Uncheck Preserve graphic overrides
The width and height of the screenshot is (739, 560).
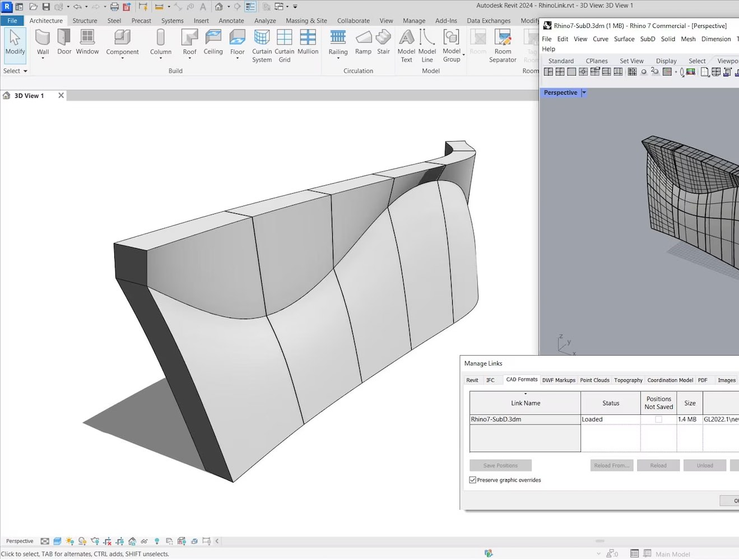473,480
